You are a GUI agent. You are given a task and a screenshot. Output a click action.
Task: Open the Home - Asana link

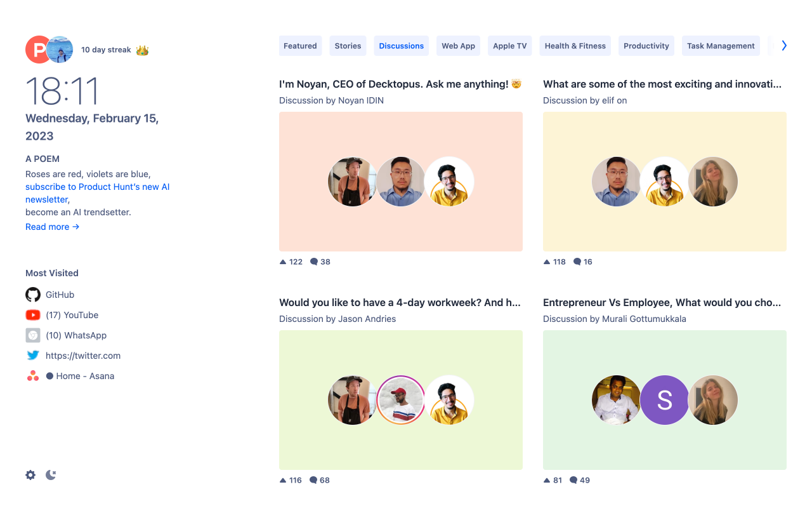tap(80, 376)
